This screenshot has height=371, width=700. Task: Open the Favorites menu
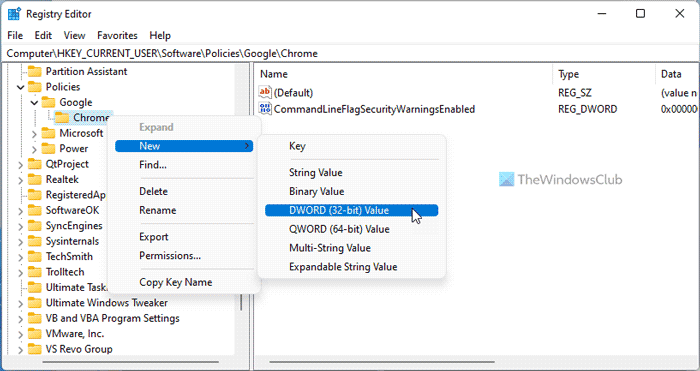pos(117,35)
